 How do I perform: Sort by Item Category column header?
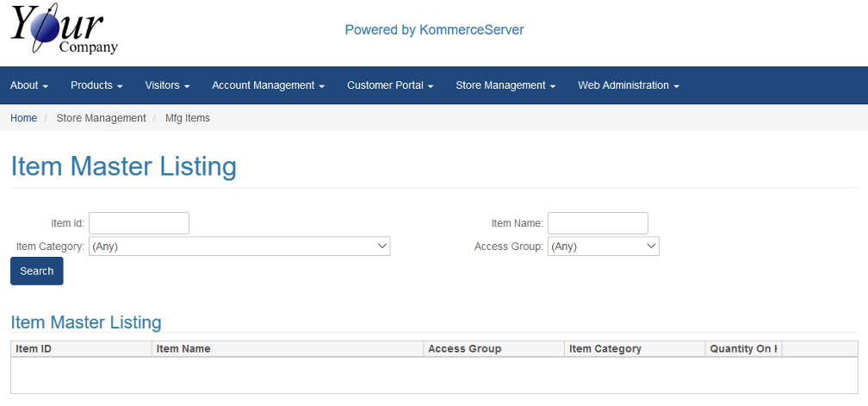[604, 349]
